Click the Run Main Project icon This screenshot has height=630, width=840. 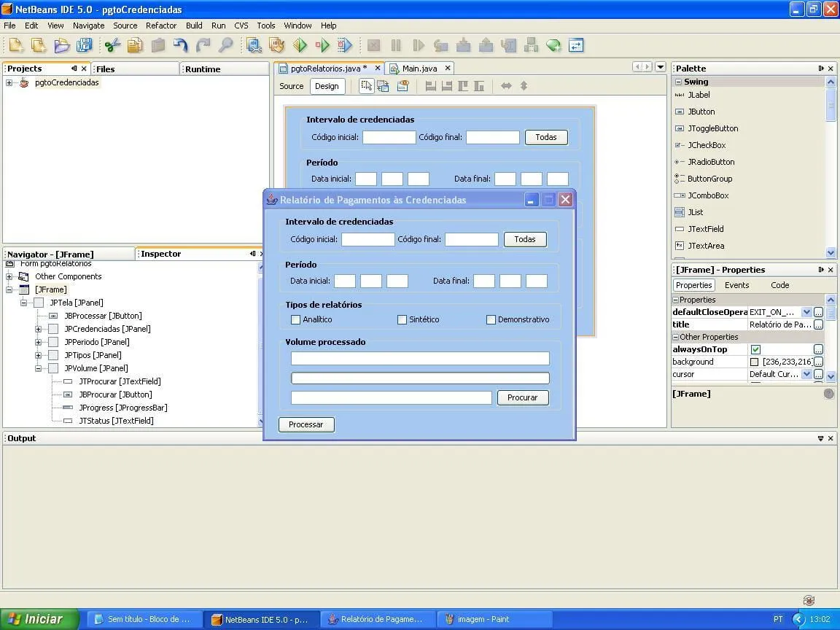300,45
